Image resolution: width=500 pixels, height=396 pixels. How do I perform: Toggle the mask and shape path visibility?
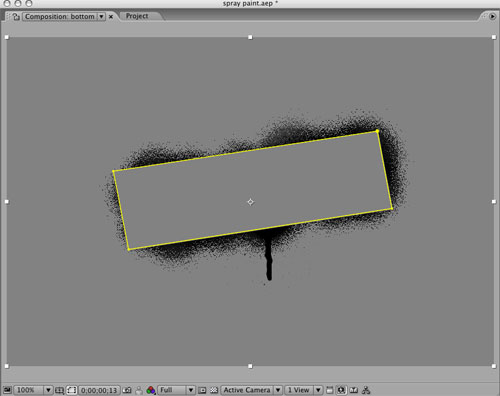click(72, 390)
